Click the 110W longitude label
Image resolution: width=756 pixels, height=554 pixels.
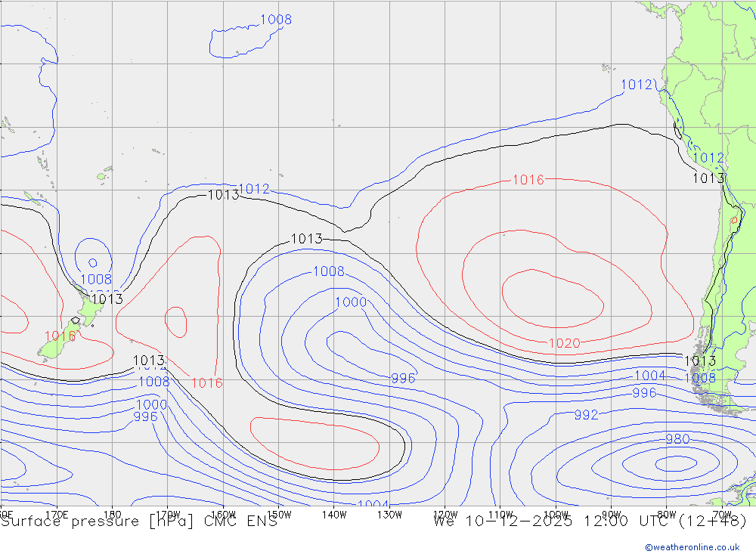[x=500, y=515]
